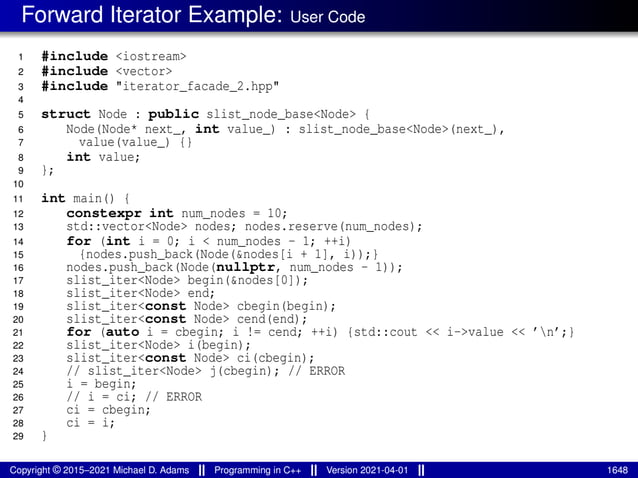
Task: Click the "int main() {" line
Action: click(85, 198)
